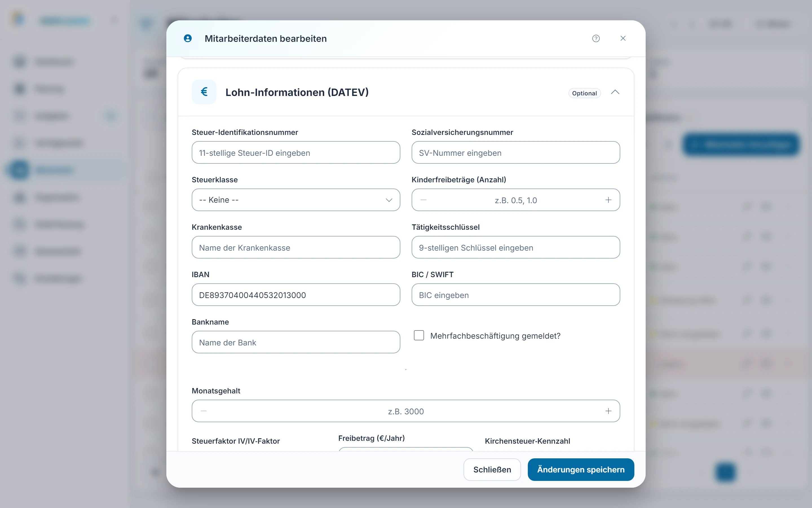Focus the BIC eingeben field
Viewport: 812px width, 508px height.
click(516, 295)
